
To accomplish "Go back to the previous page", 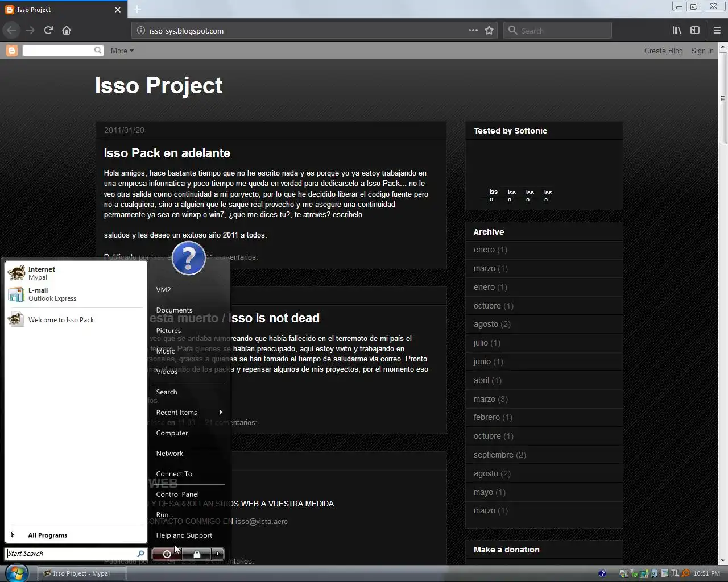I will tap(11, 30).
